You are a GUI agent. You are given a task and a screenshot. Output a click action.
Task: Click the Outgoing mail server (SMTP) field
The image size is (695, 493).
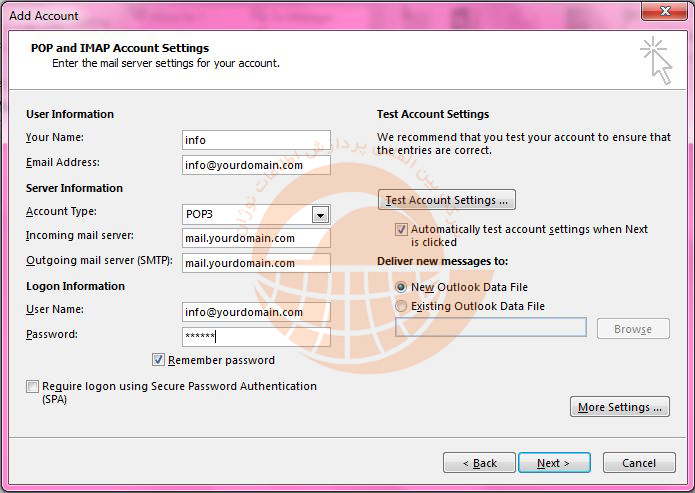coord(256,263)
